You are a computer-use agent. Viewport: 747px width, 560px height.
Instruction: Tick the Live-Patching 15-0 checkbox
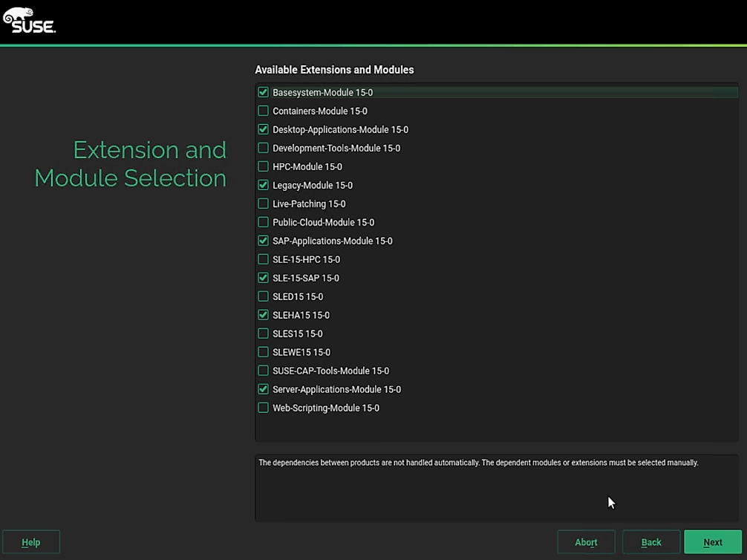[263, 204]
